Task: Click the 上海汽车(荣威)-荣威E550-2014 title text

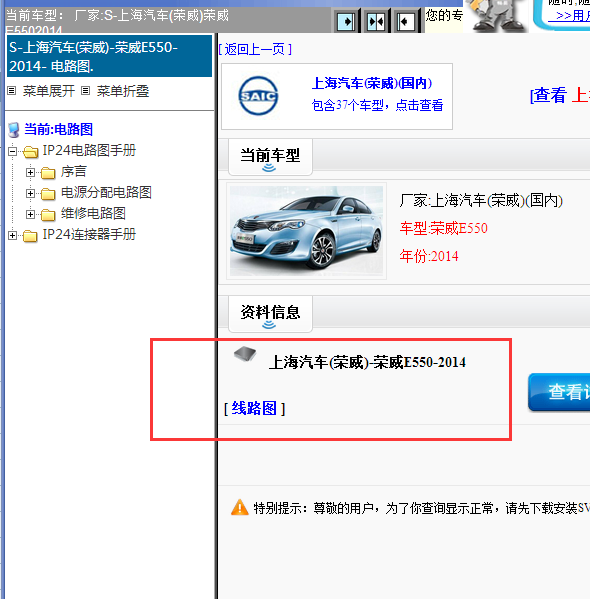Action: (367, 362)
